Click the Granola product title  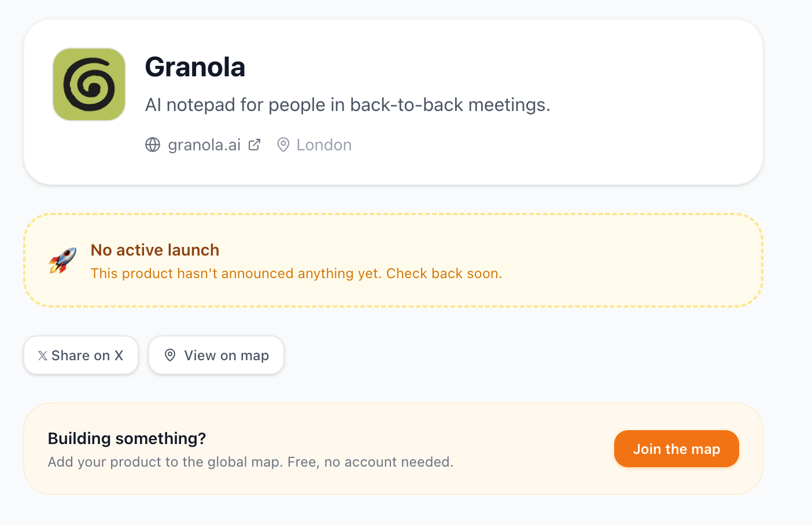[x=195, y=67]
